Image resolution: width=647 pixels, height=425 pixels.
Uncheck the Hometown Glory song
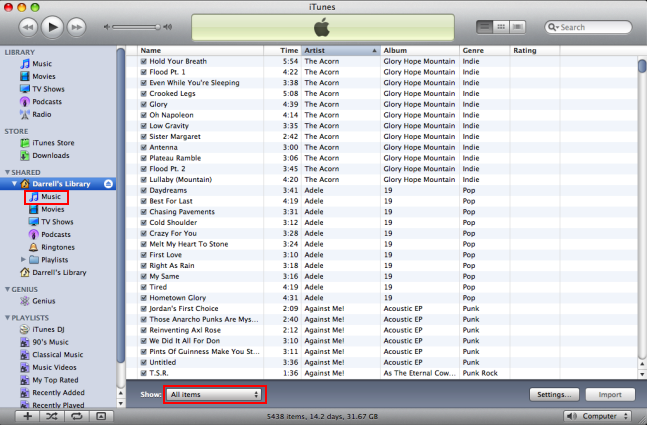coord(144,298)
